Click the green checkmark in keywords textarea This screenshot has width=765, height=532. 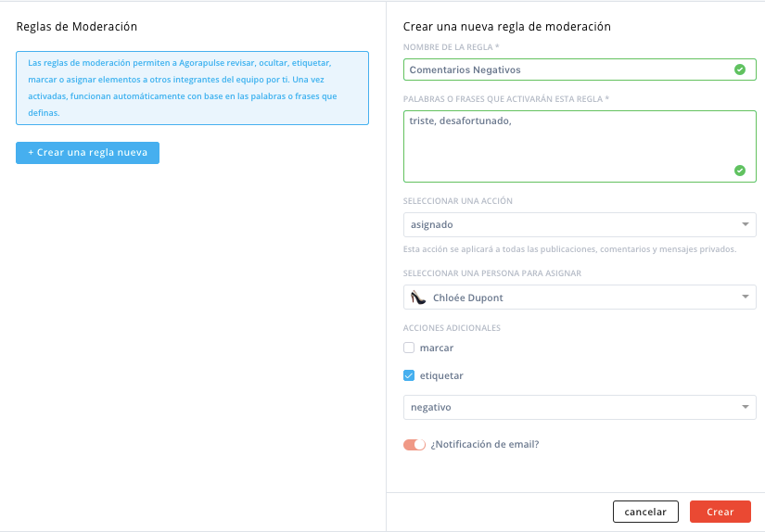[740, 171]
